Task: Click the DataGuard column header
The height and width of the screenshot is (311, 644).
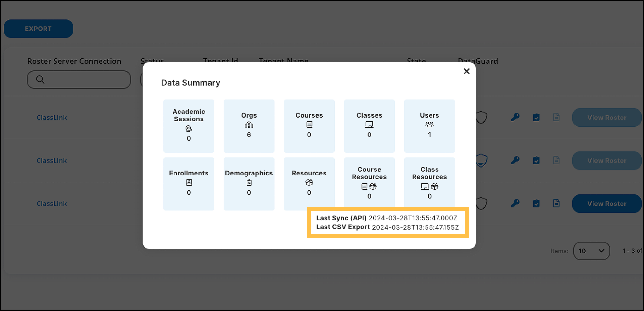Action: click(x=478, y=61)
